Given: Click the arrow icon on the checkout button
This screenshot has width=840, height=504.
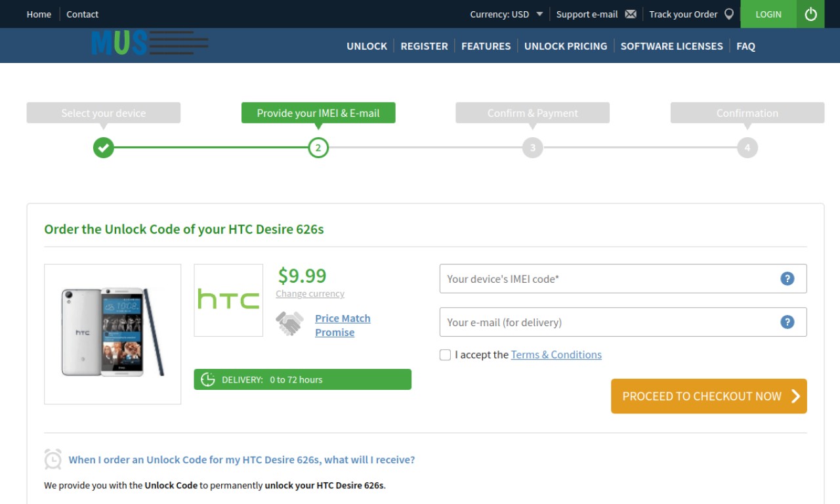Looking at the screenshot, I should tap(795, 396).
